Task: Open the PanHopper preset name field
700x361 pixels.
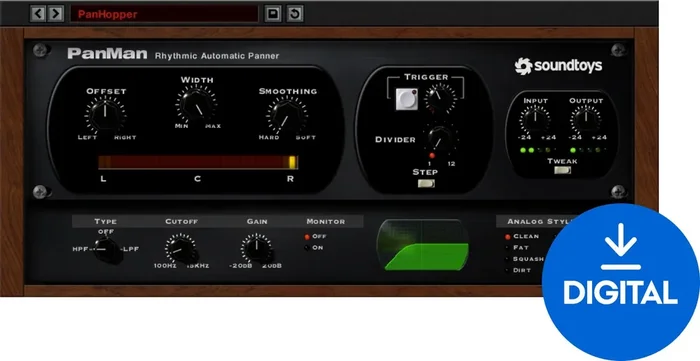Action: [164, 14]
